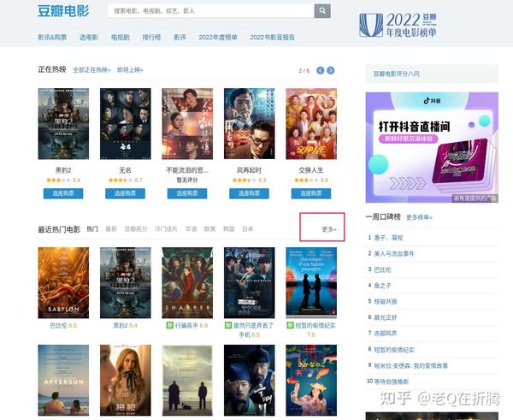Click the playable icon beside 行骗高手

coord(170,325)
